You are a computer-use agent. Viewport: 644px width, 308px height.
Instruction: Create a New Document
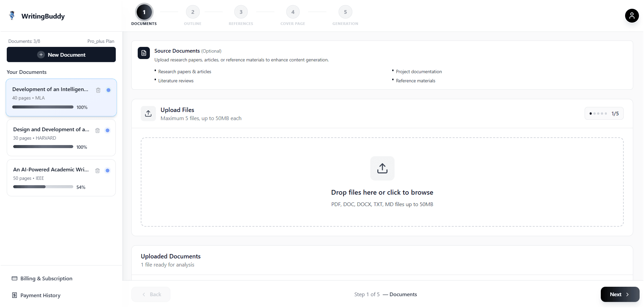pyautogui.click(x=61, y=55)
